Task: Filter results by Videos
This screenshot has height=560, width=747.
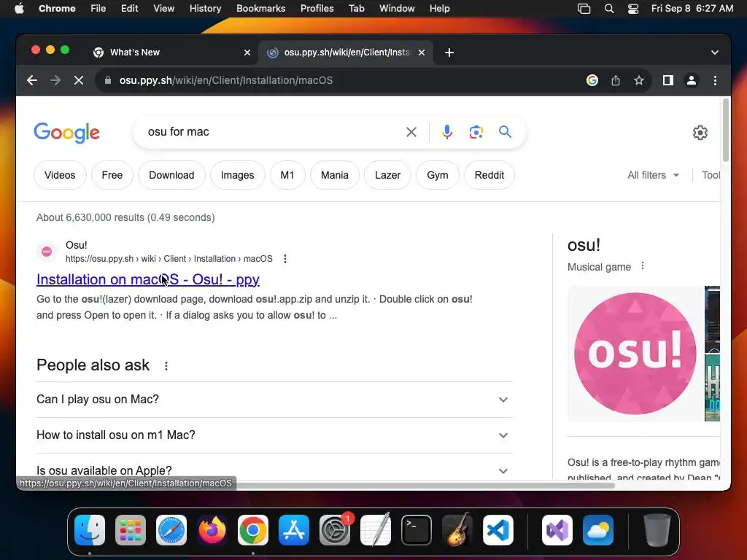Action: 60,175
